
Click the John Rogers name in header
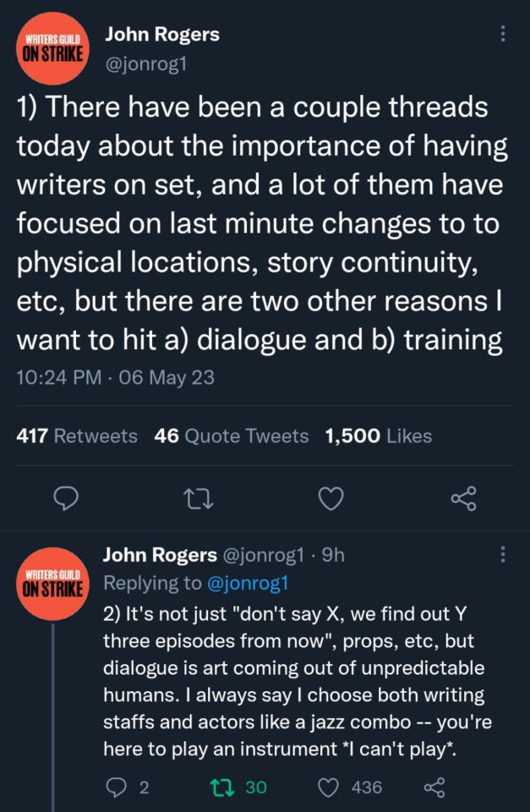tap(161, 34)
